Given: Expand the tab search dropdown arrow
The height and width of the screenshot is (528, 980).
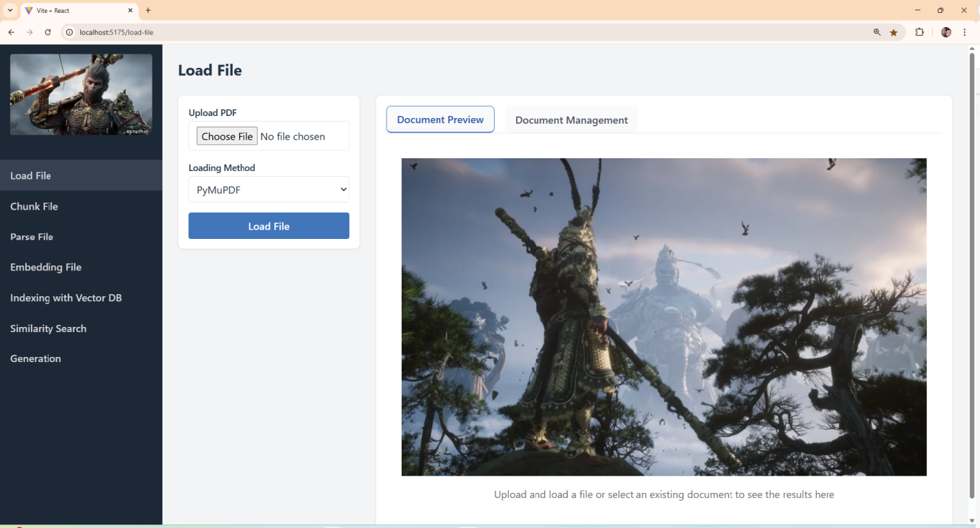Looking at the screenshot, I should [x=10, y=10].
